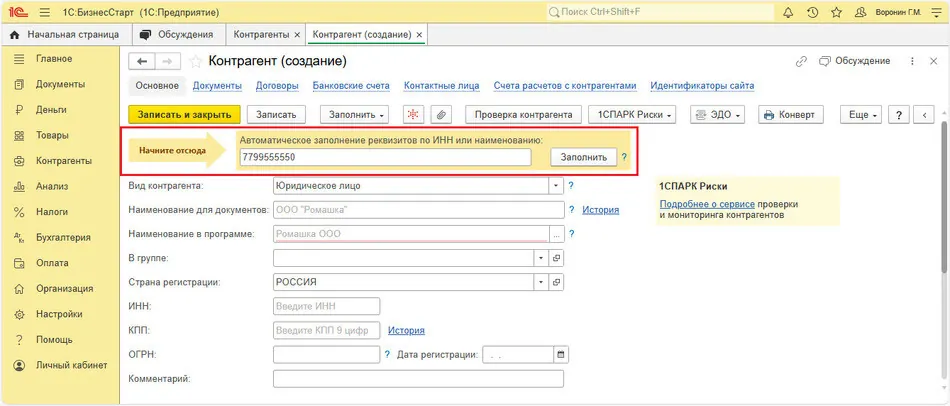Close Контрагент (создание) tab
This screenshot has height=406, width=950.
pyautogui.click(x=419, y=35)
